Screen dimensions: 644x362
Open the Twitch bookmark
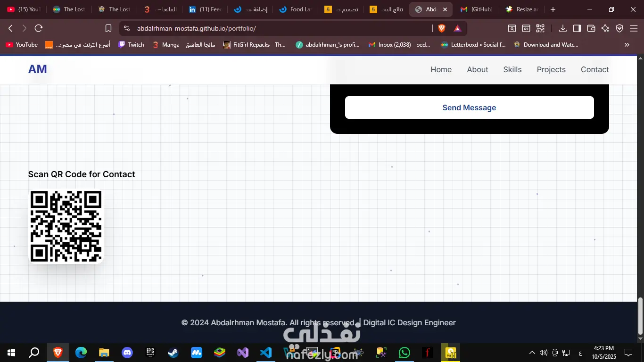(131, 45)
